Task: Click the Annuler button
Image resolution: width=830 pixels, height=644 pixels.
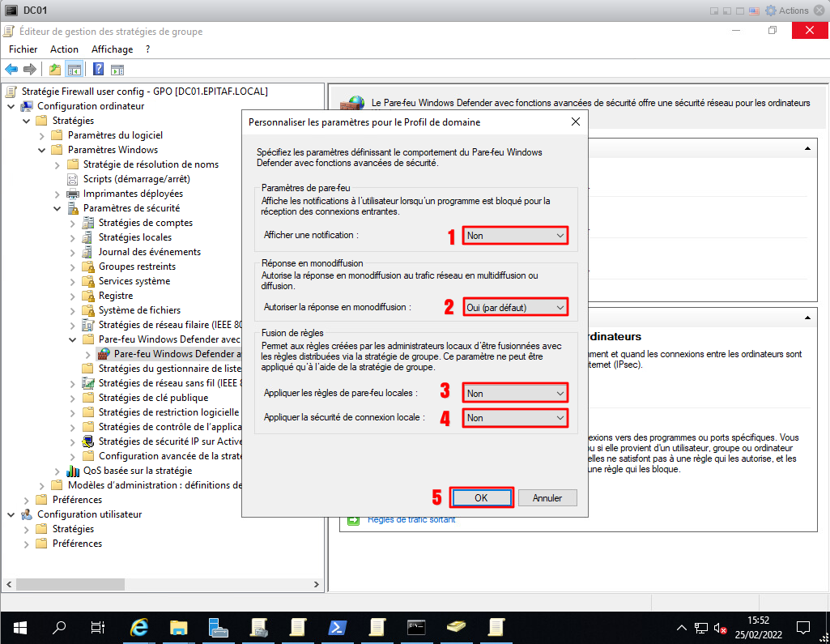Action: (547, 497)
